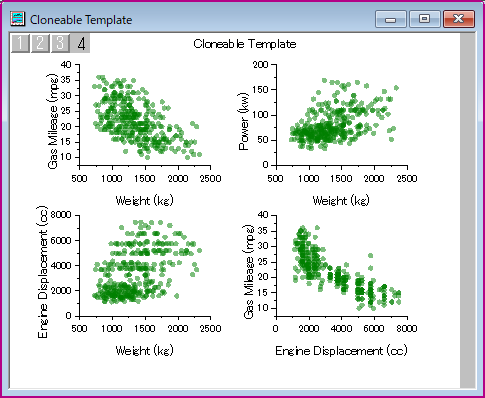Maximize the Cloneable Template window
Image resolution: width=485 pixels, height=398 pixels.
tap(425, 19)
